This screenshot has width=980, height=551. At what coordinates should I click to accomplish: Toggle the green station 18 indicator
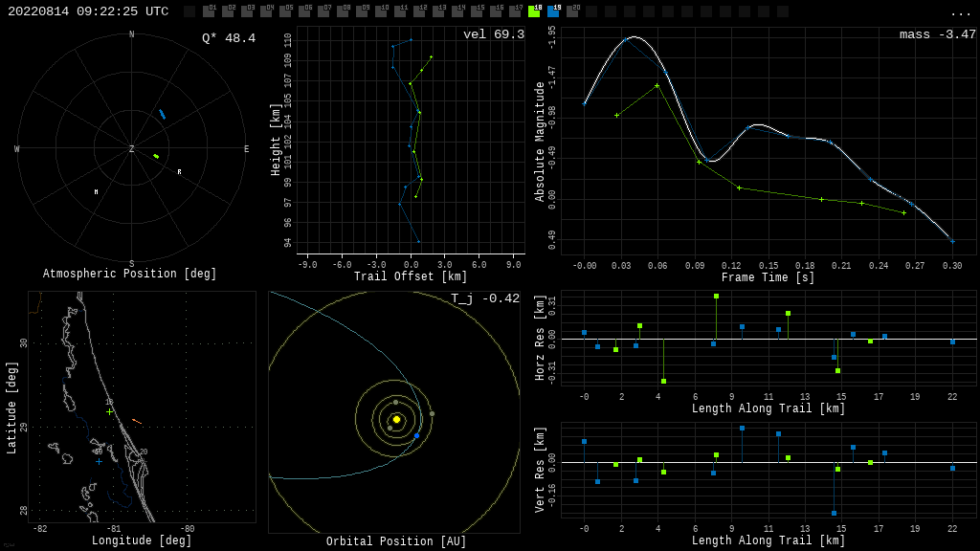534,11
